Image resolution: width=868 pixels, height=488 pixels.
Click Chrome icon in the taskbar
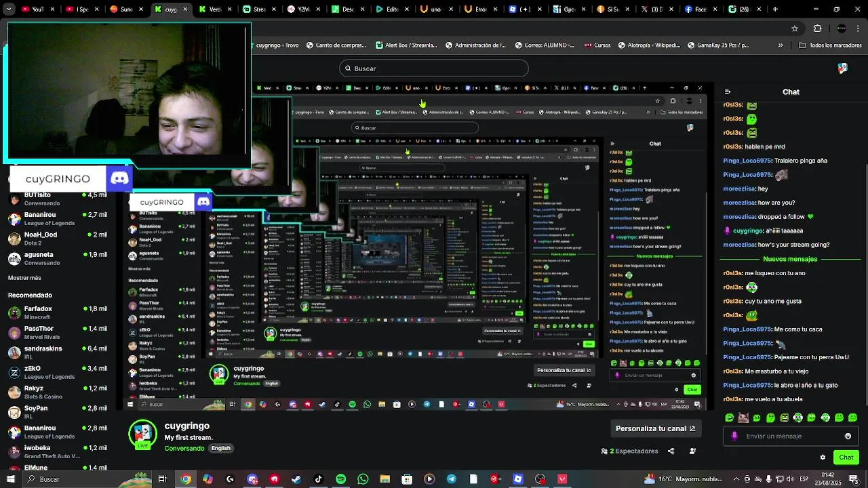[x=185, y=479]
